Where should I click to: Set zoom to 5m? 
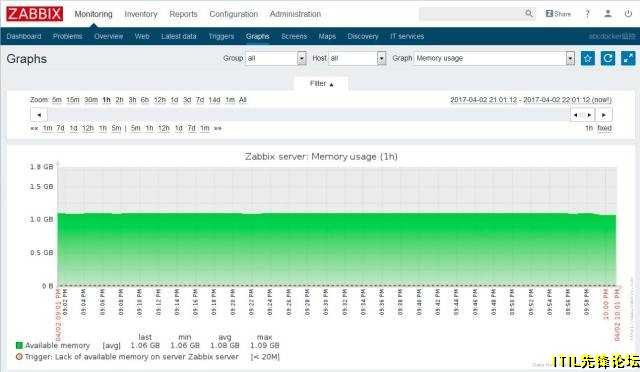click(x=57, y=100)
